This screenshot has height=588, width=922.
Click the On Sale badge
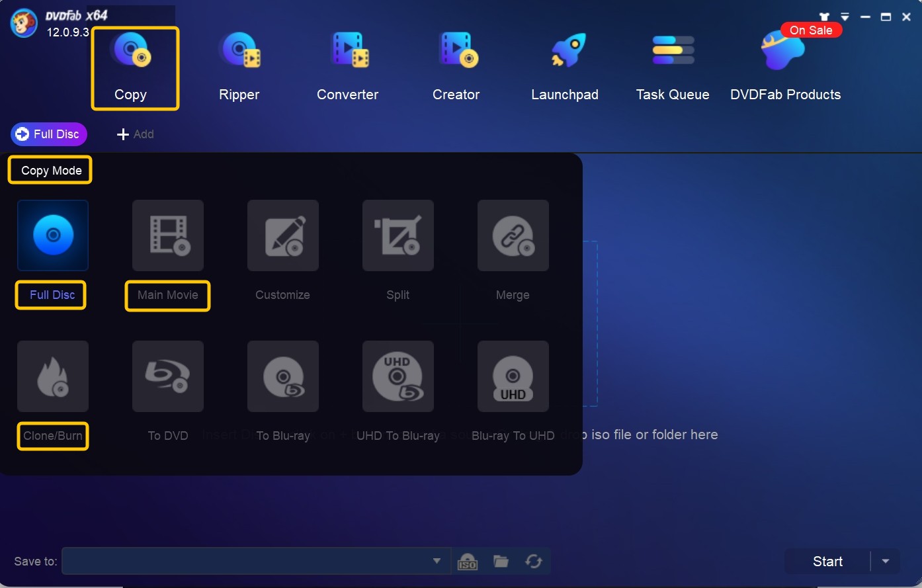tap(811, 30)
